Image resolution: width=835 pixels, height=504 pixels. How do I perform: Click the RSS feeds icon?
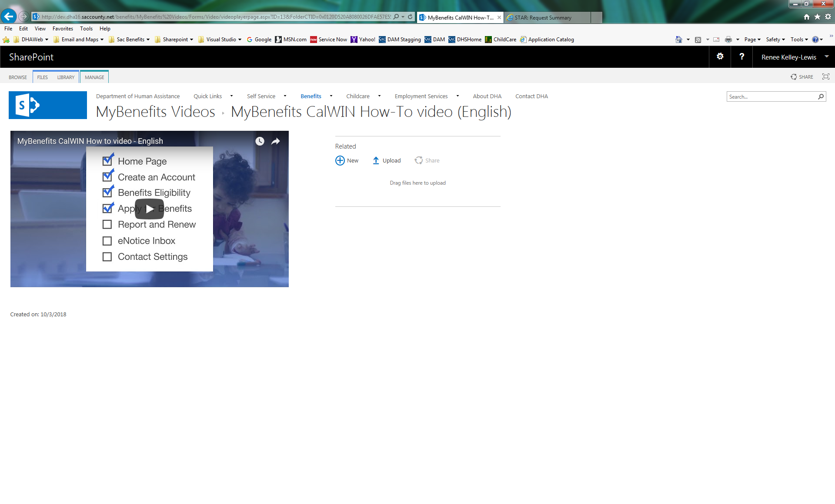[x=698, y=40]
